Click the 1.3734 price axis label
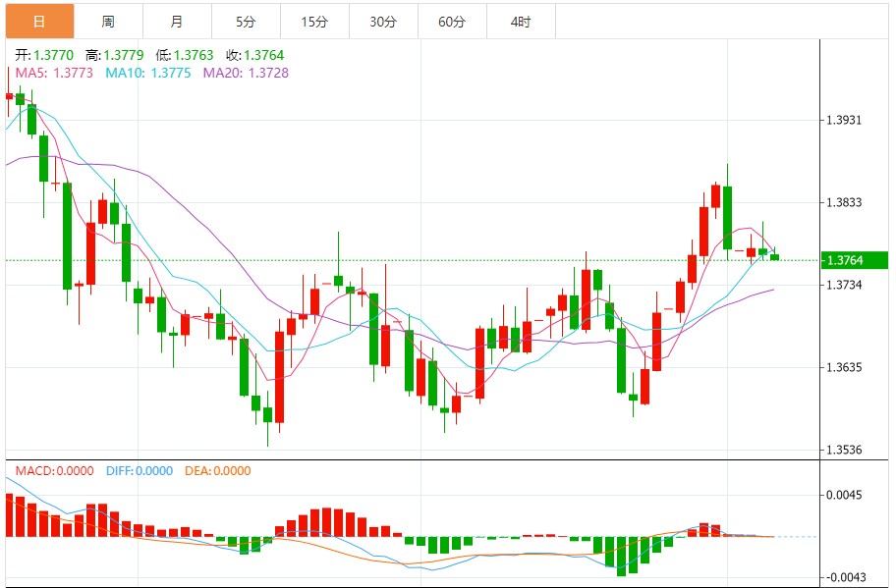Image resolution: width=896 pixels, height=588 pixels. [x=844, y=285]
